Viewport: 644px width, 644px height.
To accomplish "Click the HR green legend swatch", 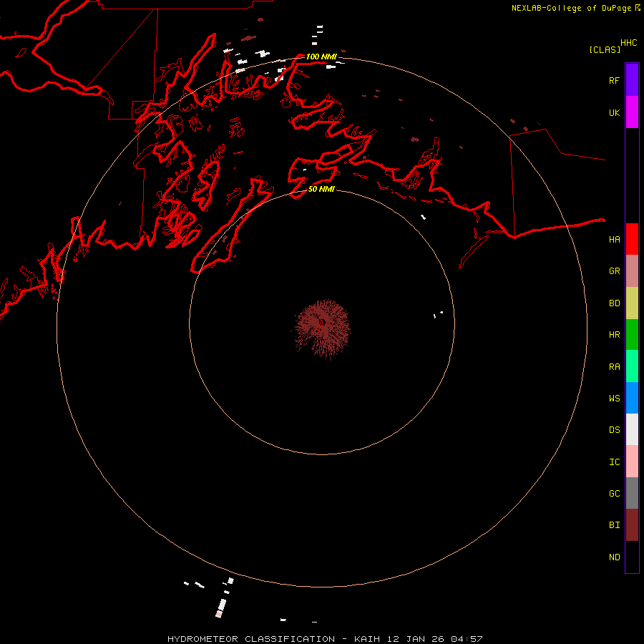I will tap(632, 334).
